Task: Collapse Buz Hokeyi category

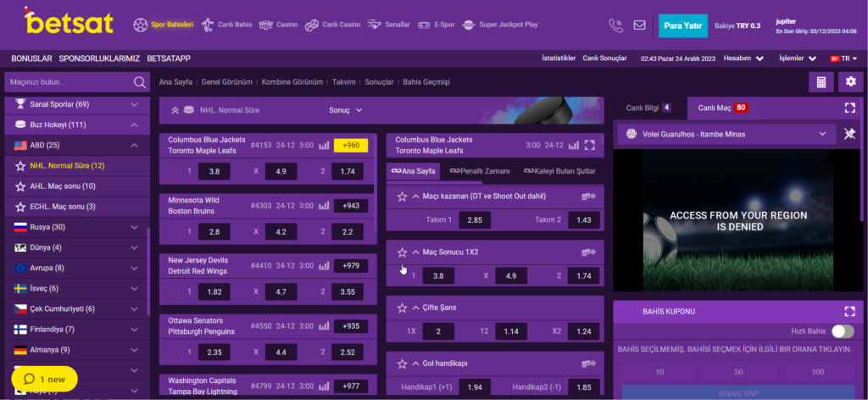Action: 135,125
